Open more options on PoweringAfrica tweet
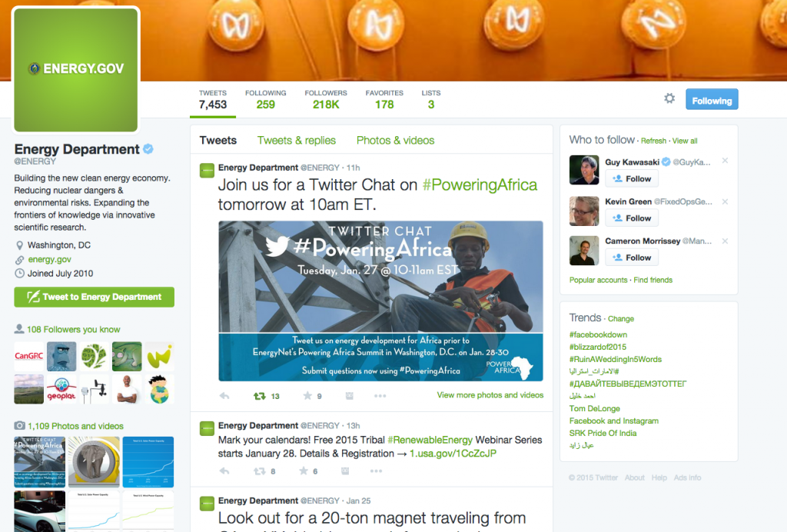 pyautogui.click(x=380, y=396)
